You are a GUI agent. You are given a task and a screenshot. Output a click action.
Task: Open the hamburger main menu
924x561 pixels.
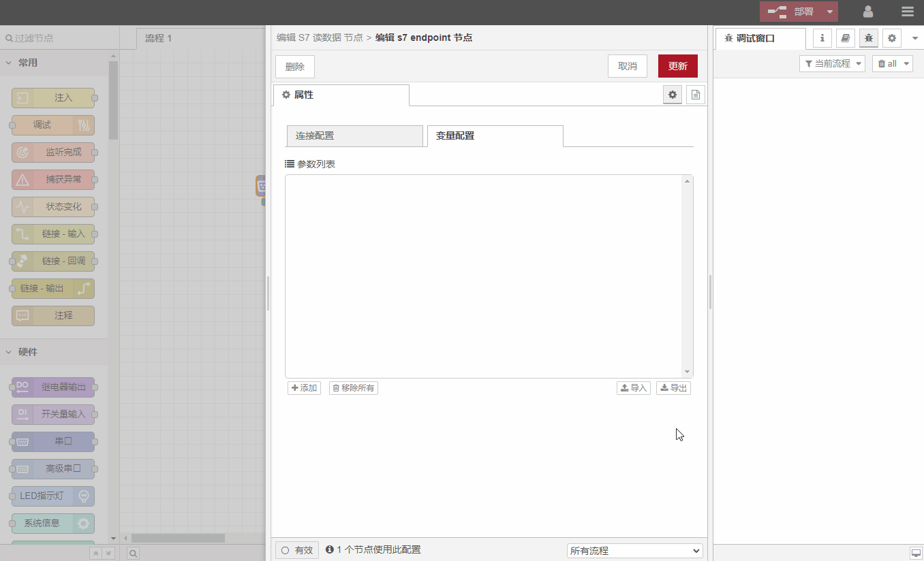(907, 12)
